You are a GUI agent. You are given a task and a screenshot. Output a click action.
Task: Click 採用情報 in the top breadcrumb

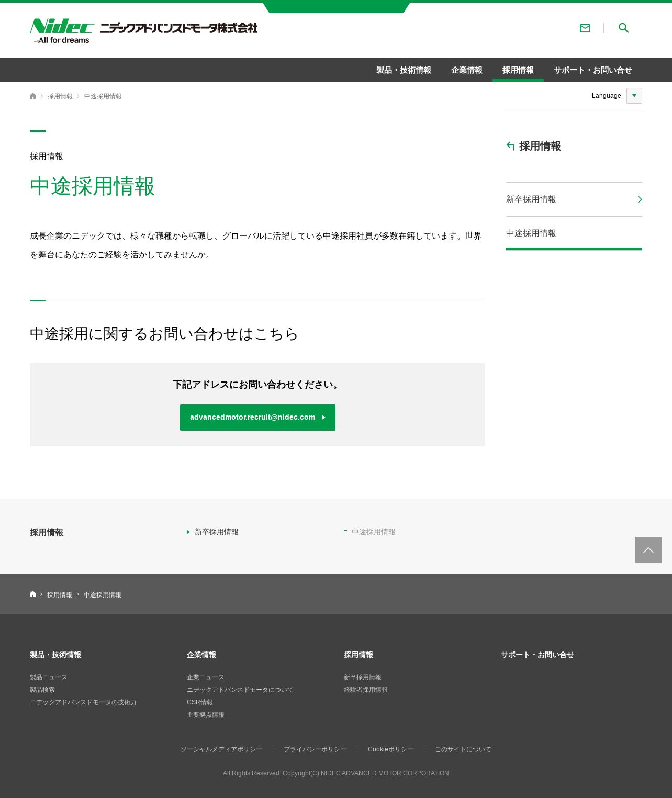[60, 96]
